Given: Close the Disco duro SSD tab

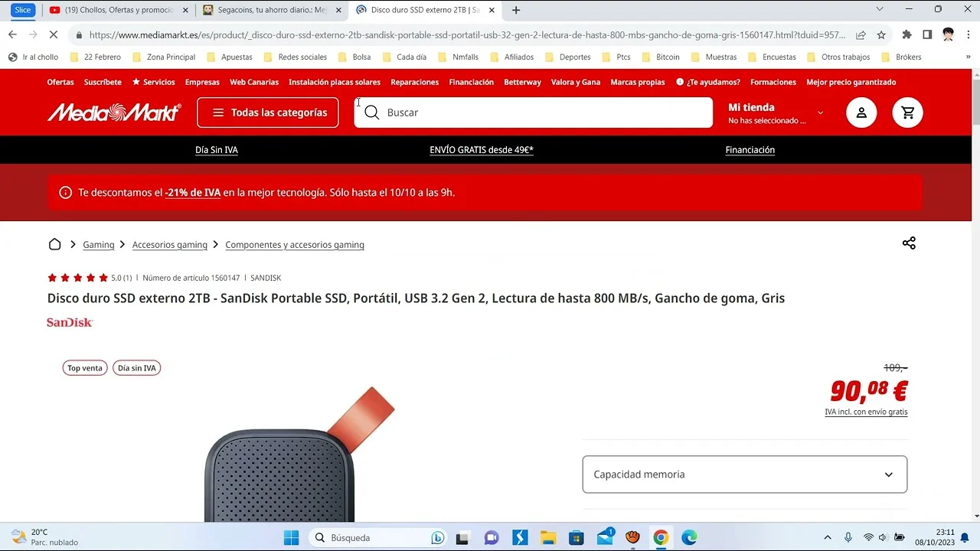Looking at the screenshot, I should point(492,10).
